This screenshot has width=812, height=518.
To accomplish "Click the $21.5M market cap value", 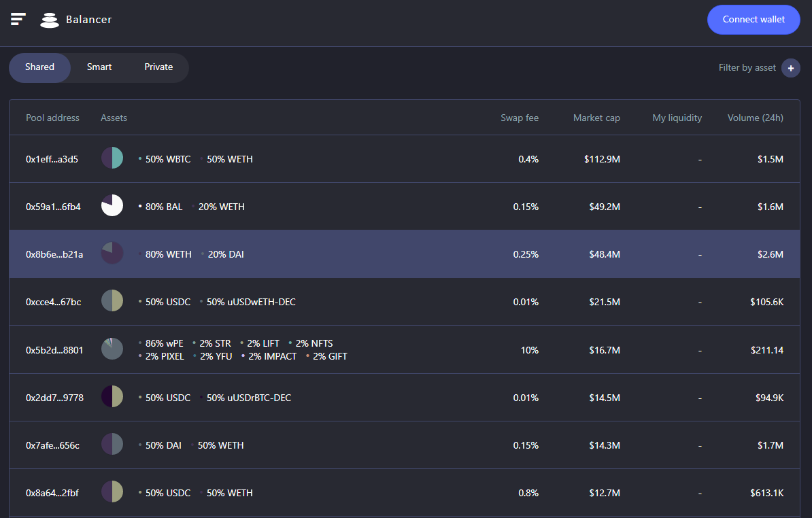I will (x=605, y=303).
